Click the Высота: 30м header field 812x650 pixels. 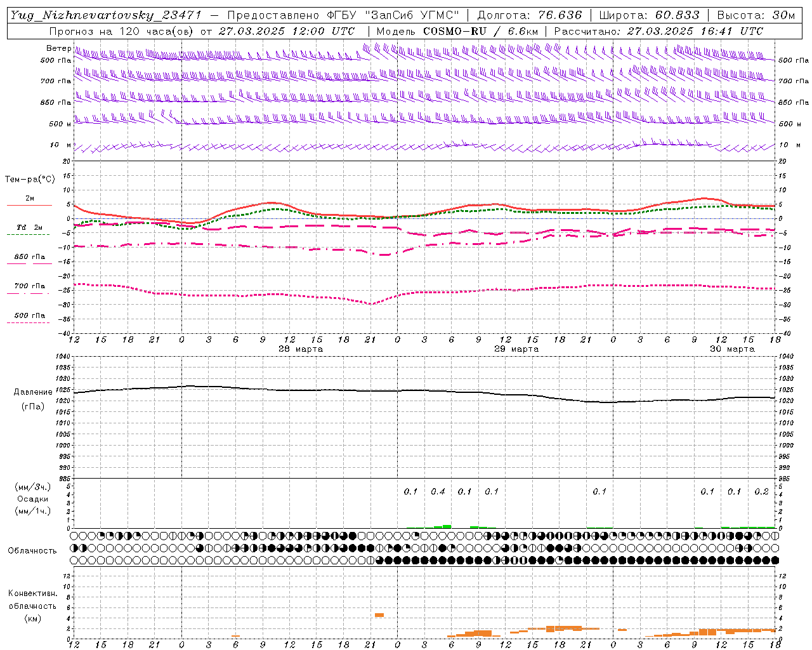click(x=756, y=15)
